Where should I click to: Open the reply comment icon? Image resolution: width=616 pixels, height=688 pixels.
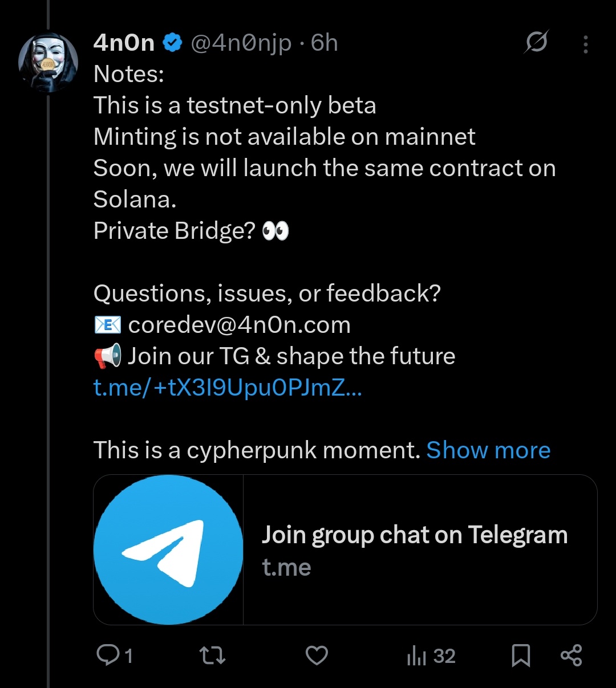tap(107, 656)
